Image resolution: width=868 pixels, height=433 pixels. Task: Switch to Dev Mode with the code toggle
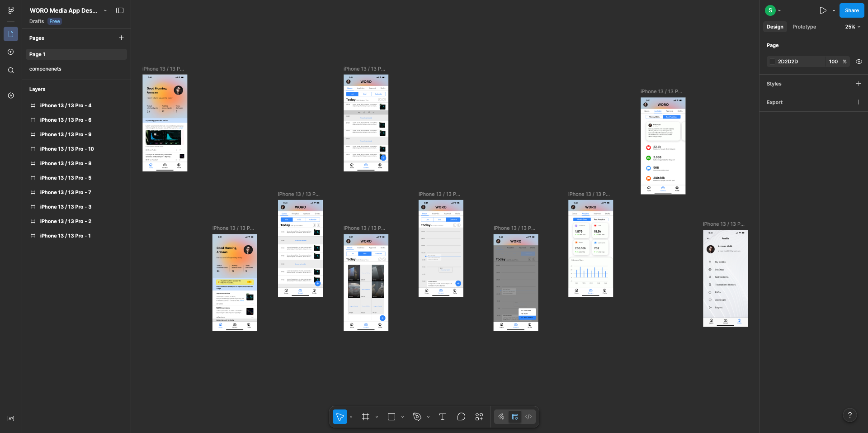pos(528,417)
